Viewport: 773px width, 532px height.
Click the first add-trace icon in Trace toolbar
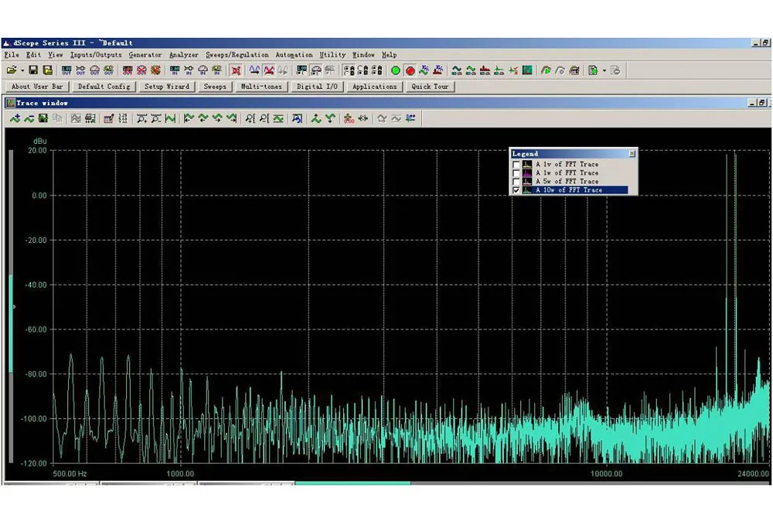coord(15,118)
